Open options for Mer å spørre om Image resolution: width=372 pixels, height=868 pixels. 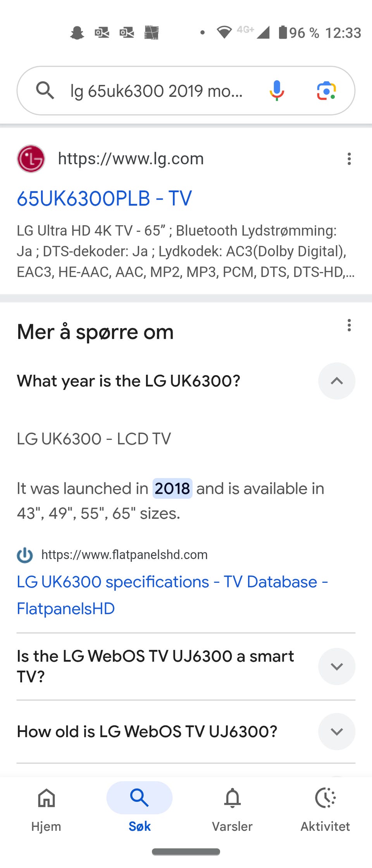[x=349, y=325]
